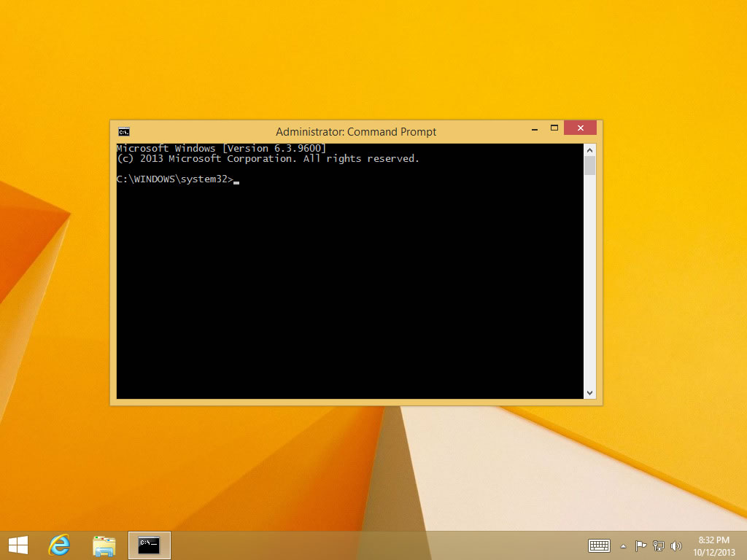Viewport: 747px width, 560px height.
Task: Open the volume speaker icon
Action: click(676, 545)
